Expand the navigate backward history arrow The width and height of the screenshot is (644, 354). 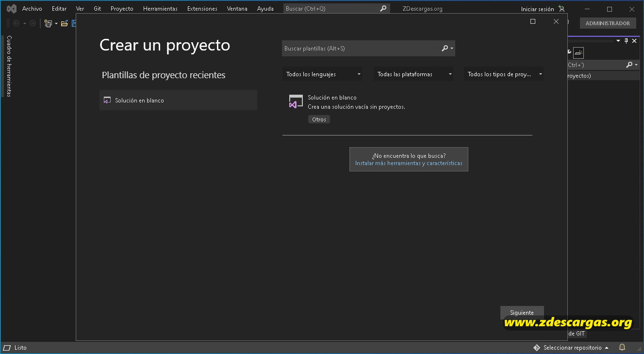24,23
